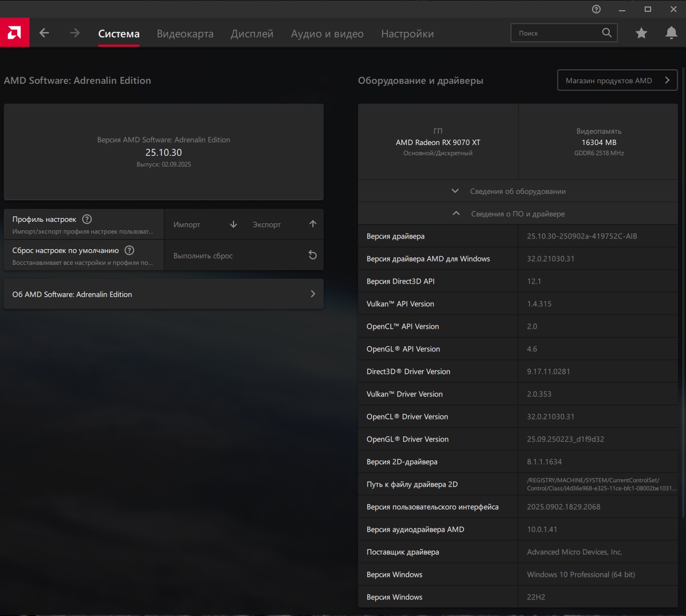Open the Аудио и видео tab
Viewport: 686px width, 616px height.
[327, 34]
